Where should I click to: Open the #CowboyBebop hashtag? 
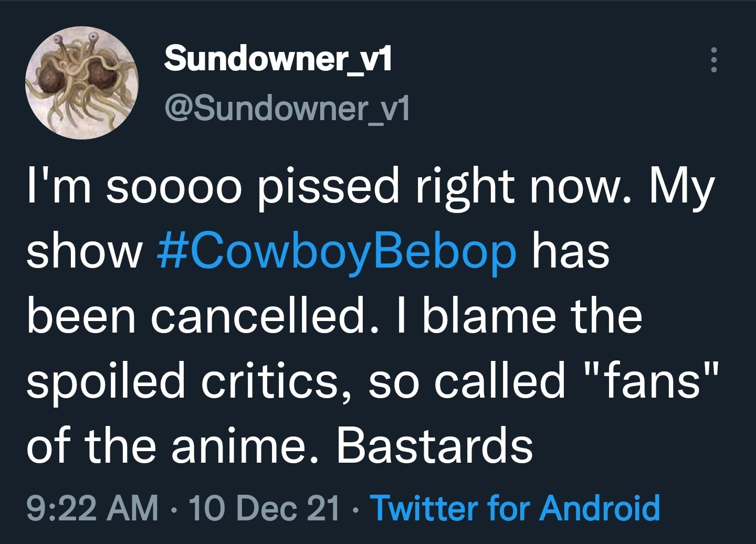coord(337,251)
